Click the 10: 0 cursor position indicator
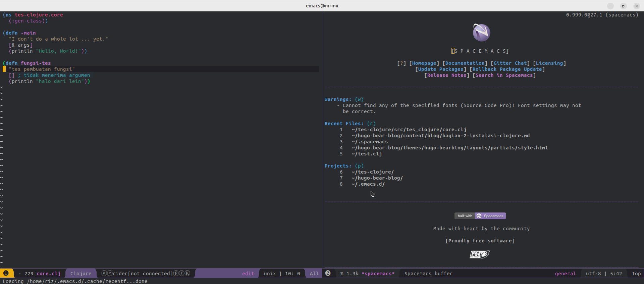 292,274
